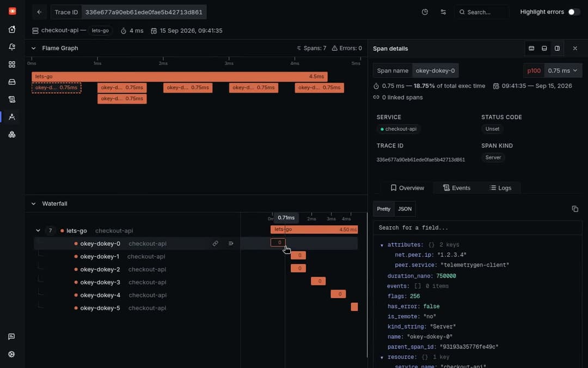588x368 pixels.
Task: Click the Search for a field input
Action: click(x=477, y=227)
